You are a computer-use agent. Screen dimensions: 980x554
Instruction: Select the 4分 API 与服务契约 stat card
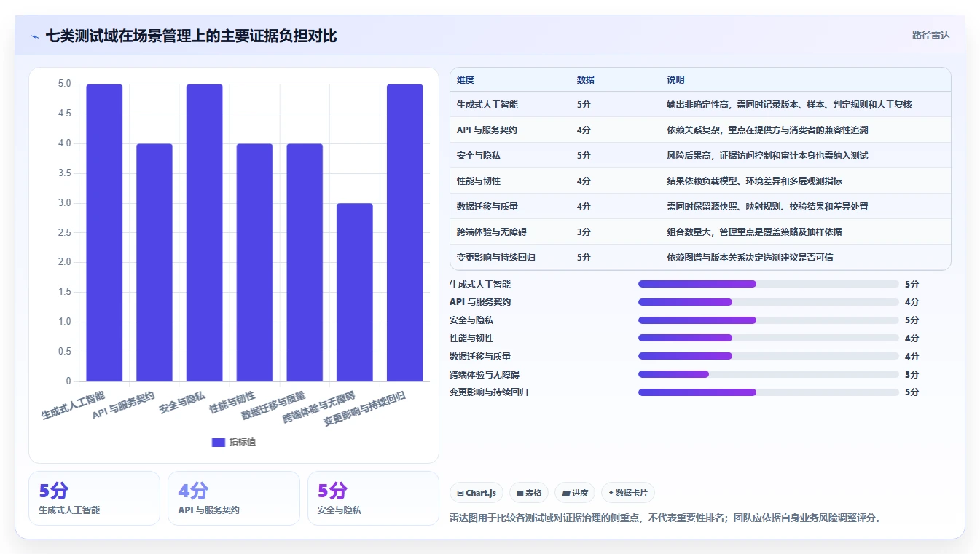click(234, 498)
